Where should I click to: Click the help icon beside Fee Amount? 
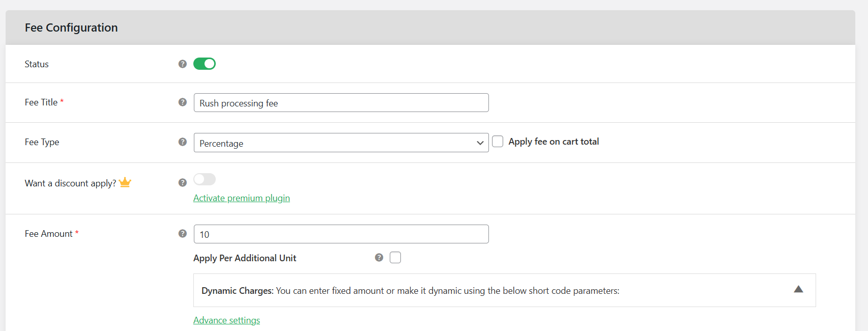[x=183, y=234]
